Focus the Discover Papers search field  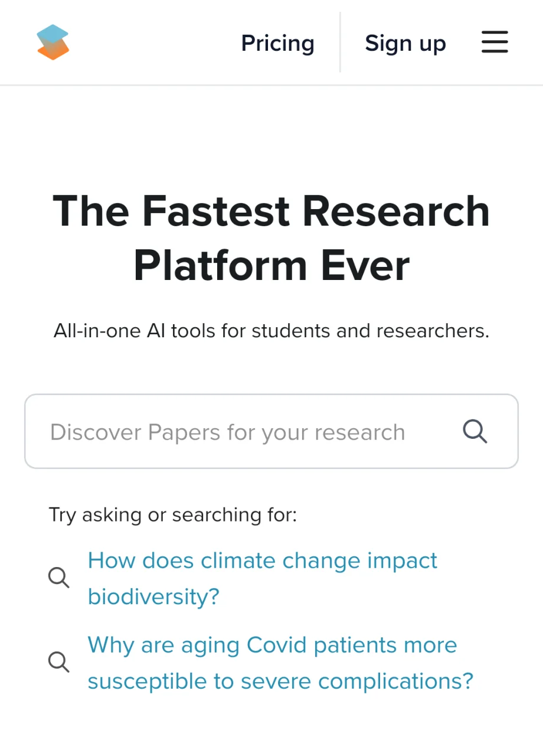[x=271, y=431]
